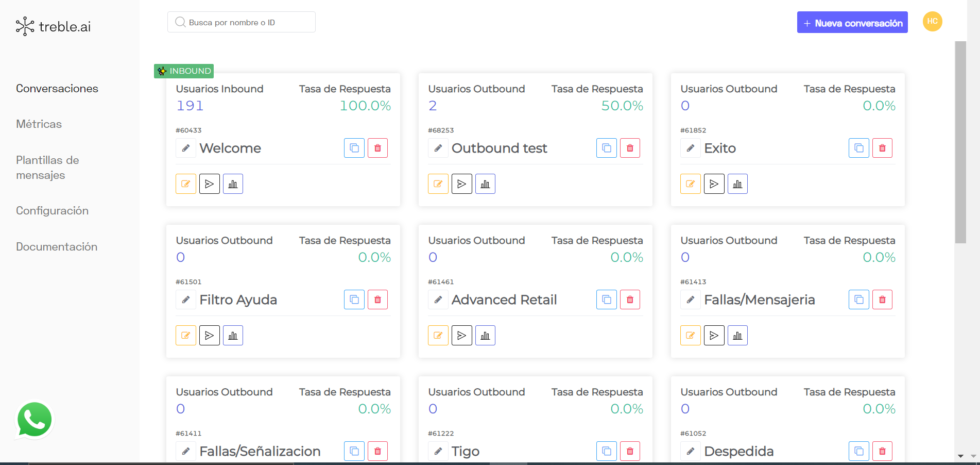The image size is (980, 465).
Task: Open the HC user avatar menu
Action: 932,22
